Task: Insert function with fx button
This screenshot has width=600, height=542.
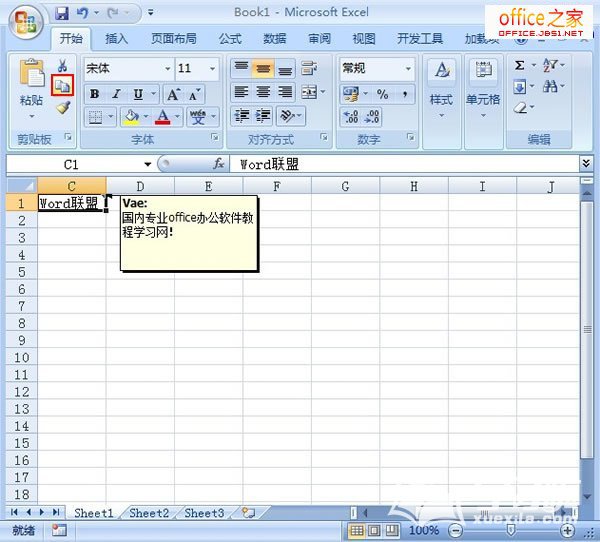Action: [x=218, y=164]
